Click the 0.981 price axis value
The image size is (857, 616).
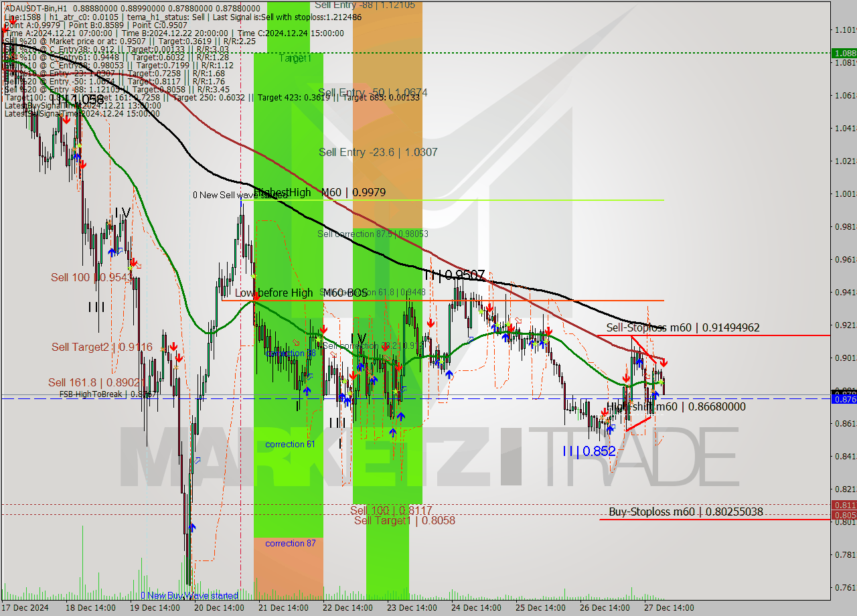[845, 226]
